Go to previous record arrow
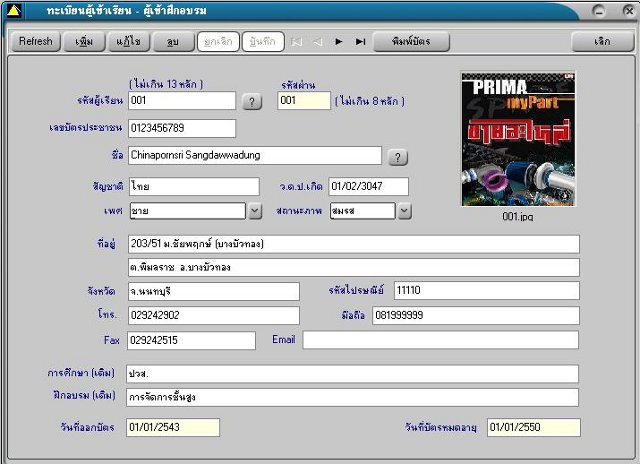This screenshot has height=464, width=640. tap(318, 42)
